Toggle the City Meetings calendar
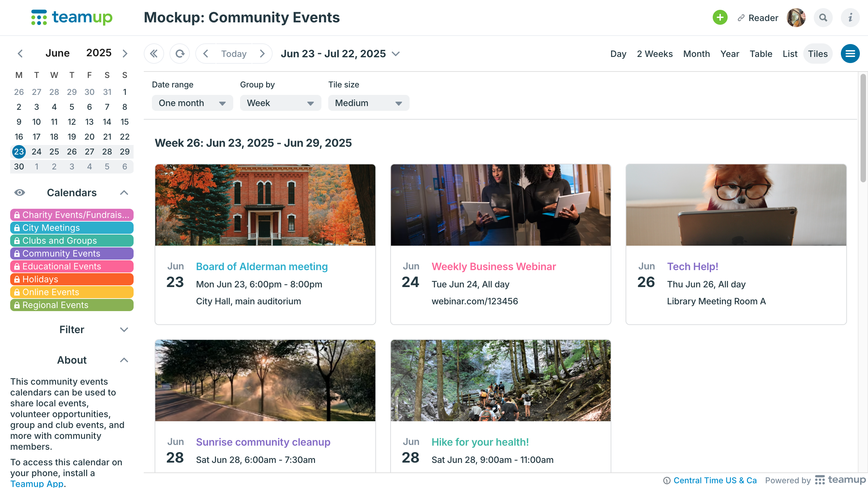The image size is (868, 488). (x=72, y=228)
